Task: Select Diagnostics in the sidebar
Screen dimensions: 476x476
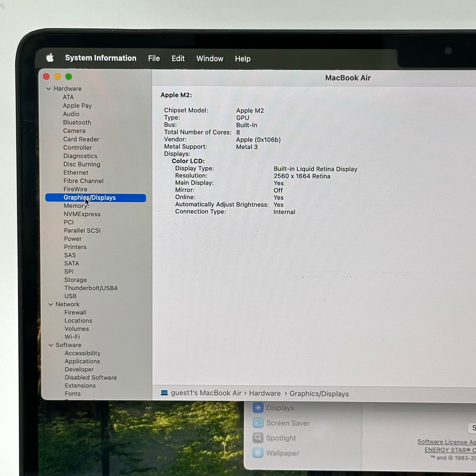Action: click(80, 156)
